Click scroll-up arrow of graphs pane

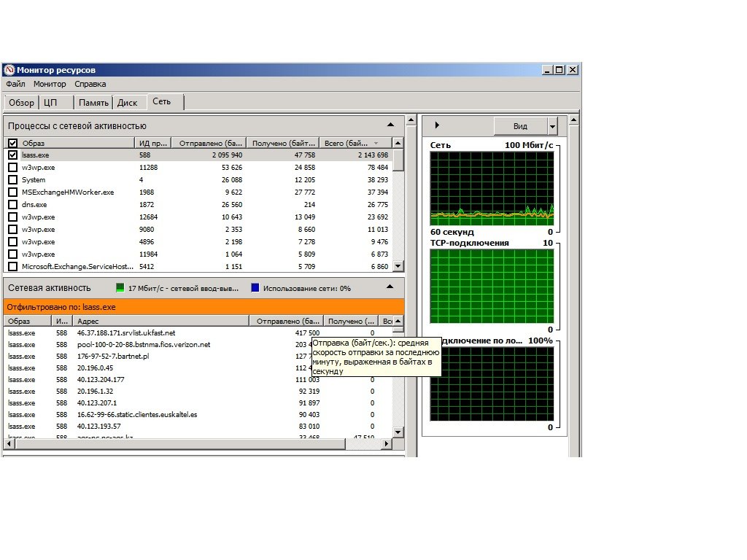(574, 120)
